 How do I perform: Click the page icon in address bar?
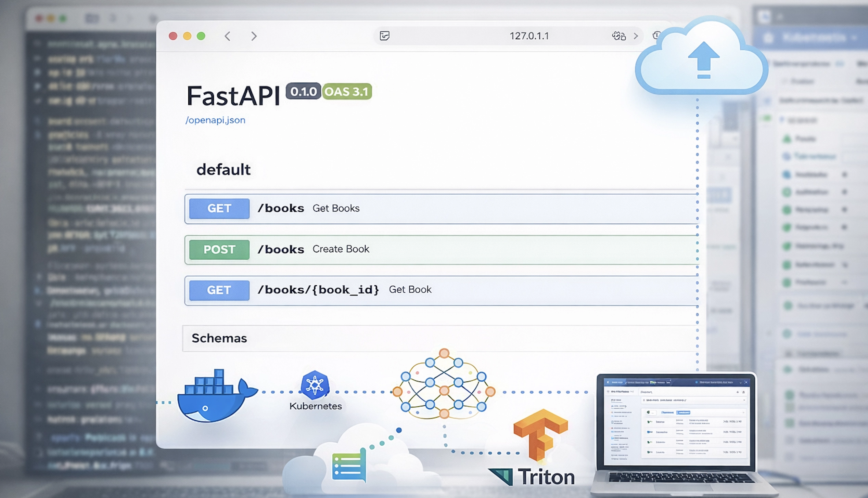coord(384,36)
